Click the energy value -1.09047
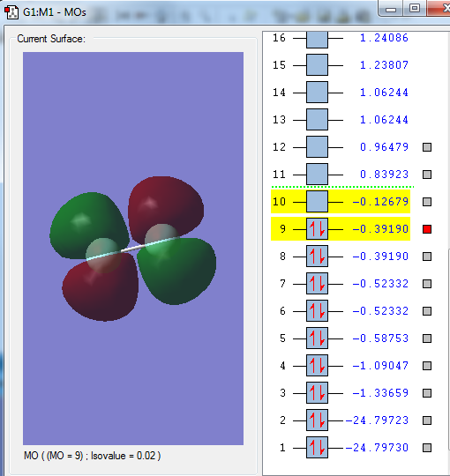 coord(380,366)
